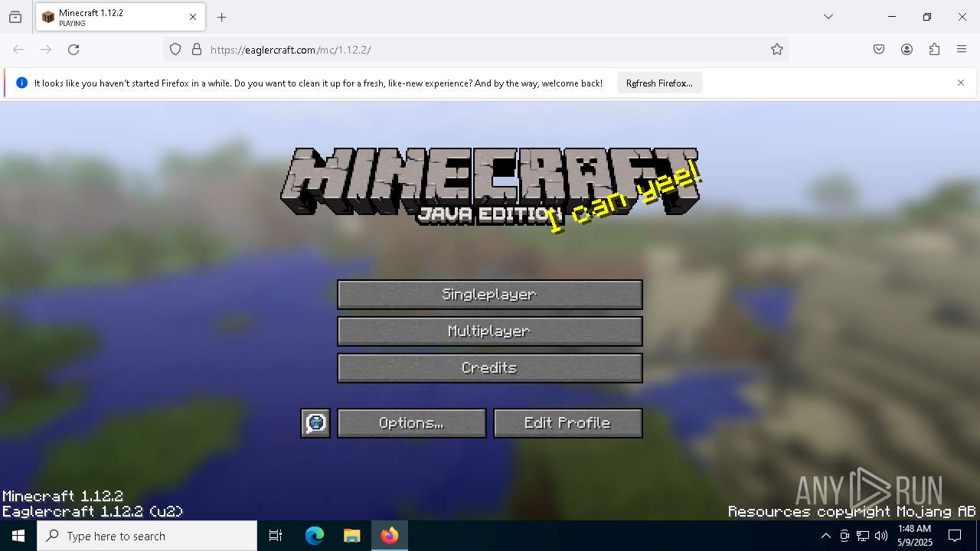Image resolution: width=980 pixels, height=551 pixels.
Task: Start a Singleplayer game
Action: [490, 295]
